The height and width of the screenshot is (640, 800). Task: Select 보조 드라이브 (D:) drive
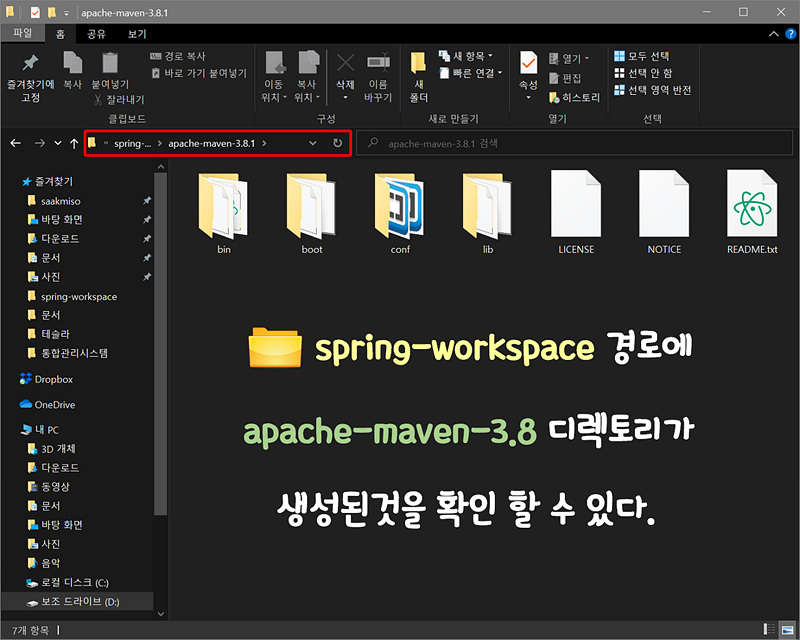coord(77,601)
